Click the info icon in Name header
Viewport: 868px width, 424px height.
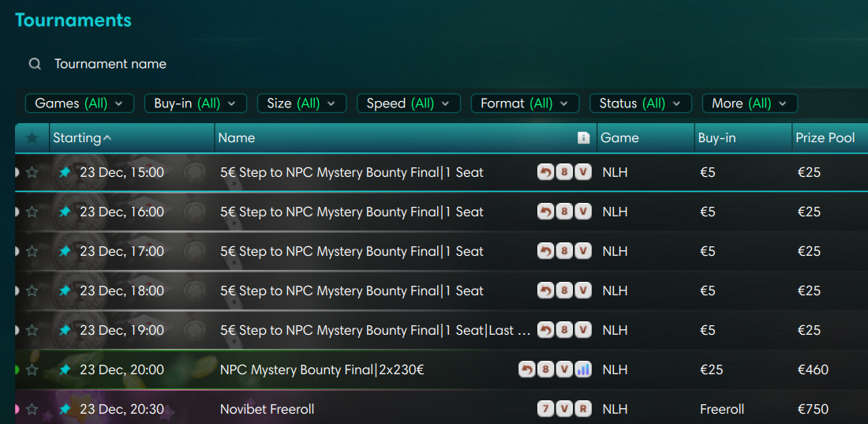click(584, 138)
